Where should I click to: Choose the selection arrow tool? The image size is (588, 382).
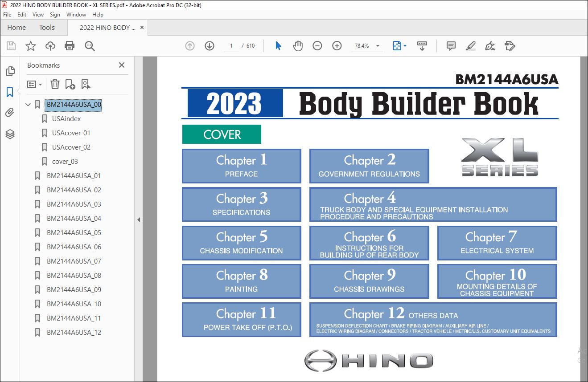click(x=279, y=45)
